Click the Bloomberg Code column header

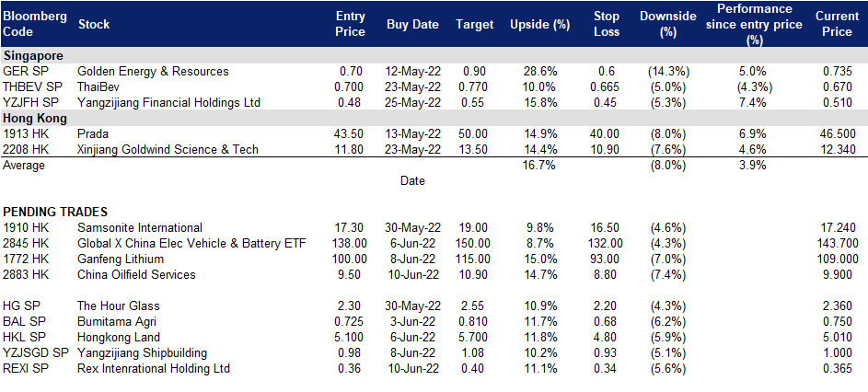pos(35,24)
